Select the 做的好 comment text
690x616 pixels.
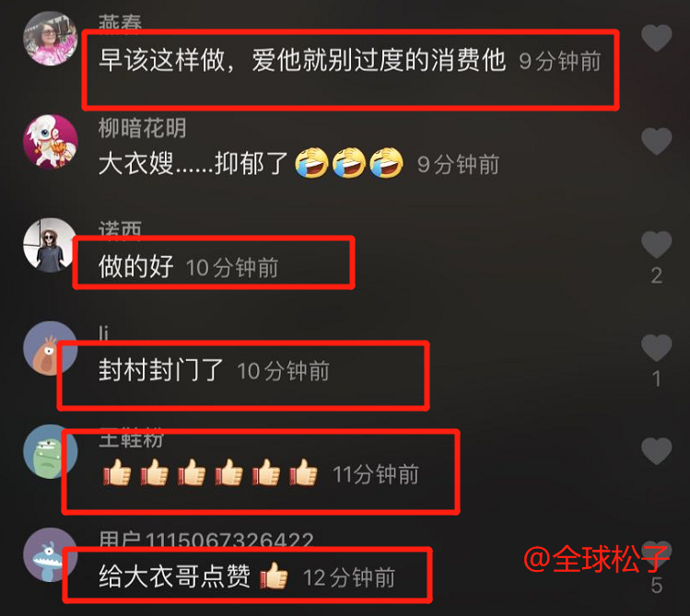[136, 266]
